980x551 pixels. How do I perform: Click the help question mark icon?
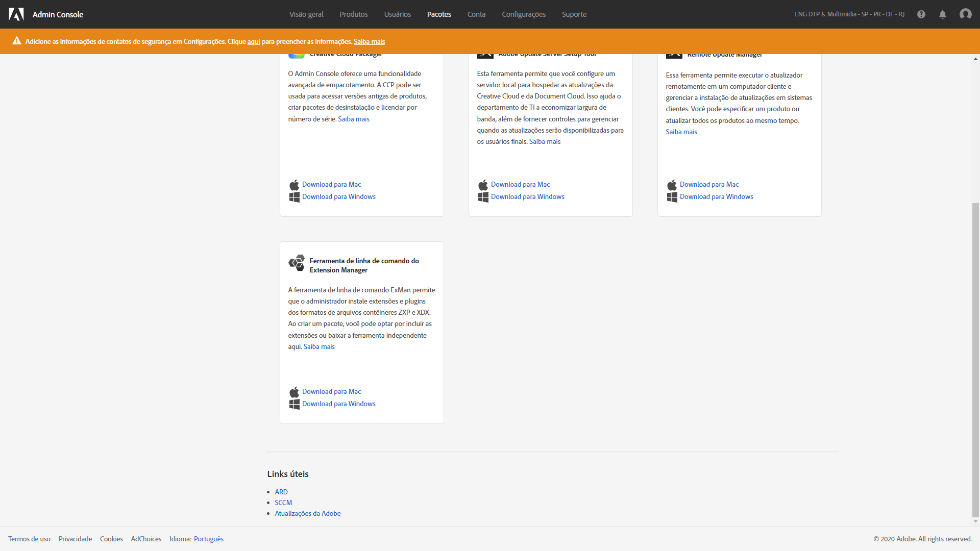[921, 14]
